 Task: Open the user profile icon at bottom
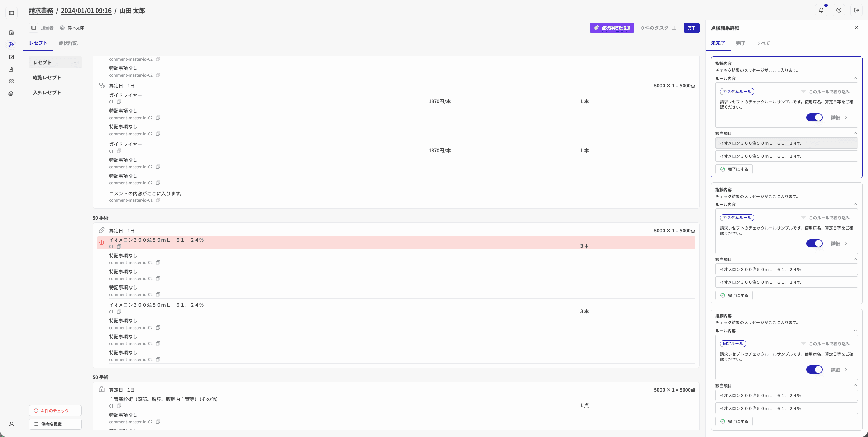[12, 424]
